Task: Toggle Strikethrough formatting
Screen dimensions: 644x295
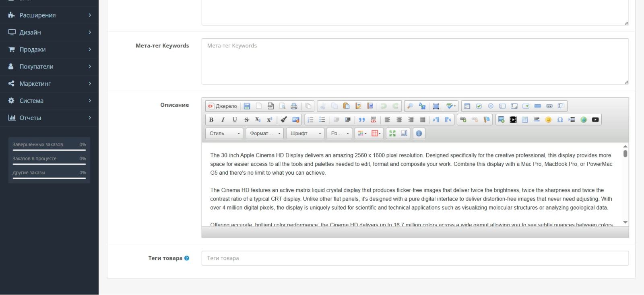Action: 246,120
